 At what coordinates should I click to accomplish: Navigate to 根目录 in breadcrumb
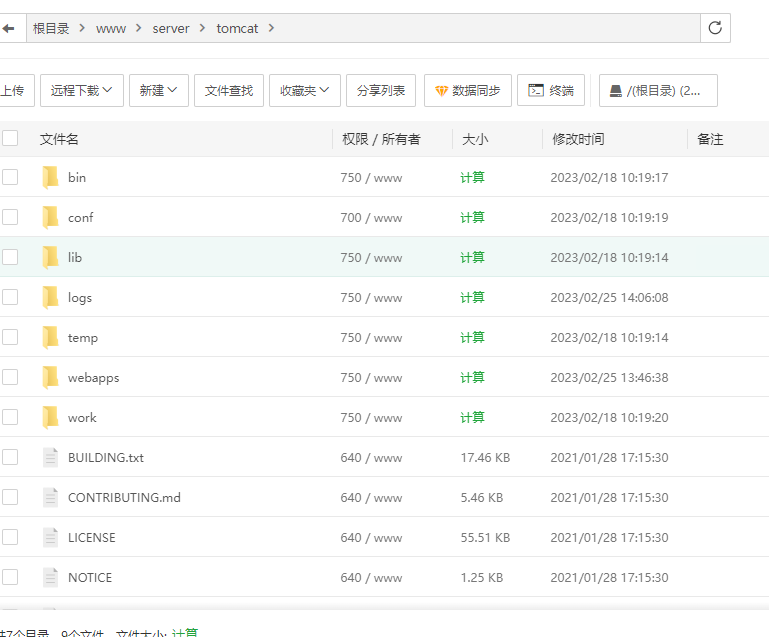click(x=51, y=28)
